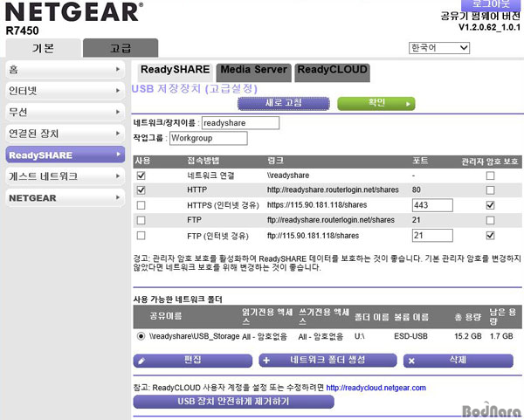Open 게스트 네트워크 in the sidebar
The height and width of the screenshot is (420, 524).
click(65, 176)
